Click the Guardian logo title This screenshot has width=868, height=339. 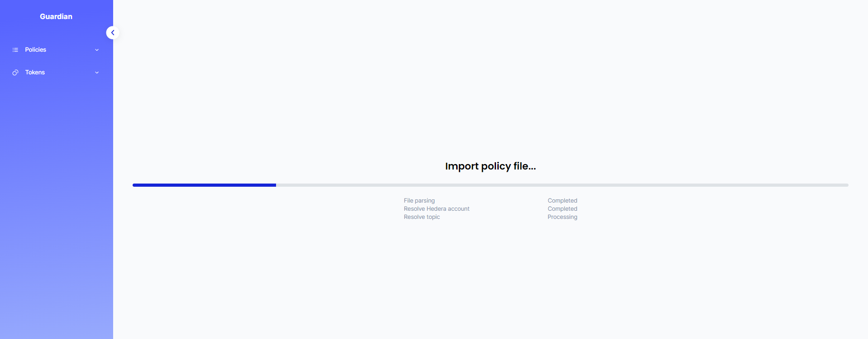click(56, 17)
